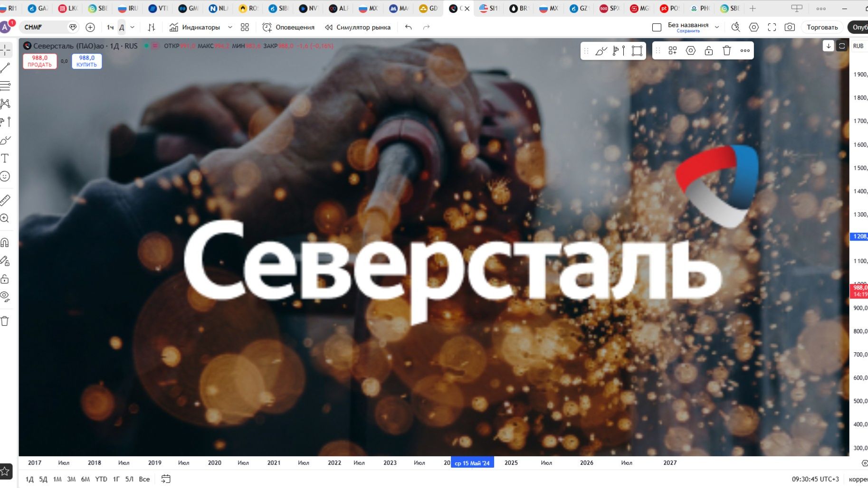This screenshot has height=488, width=868.
Task: Open chart settings via the gear icon
Action: click(754, 27)
